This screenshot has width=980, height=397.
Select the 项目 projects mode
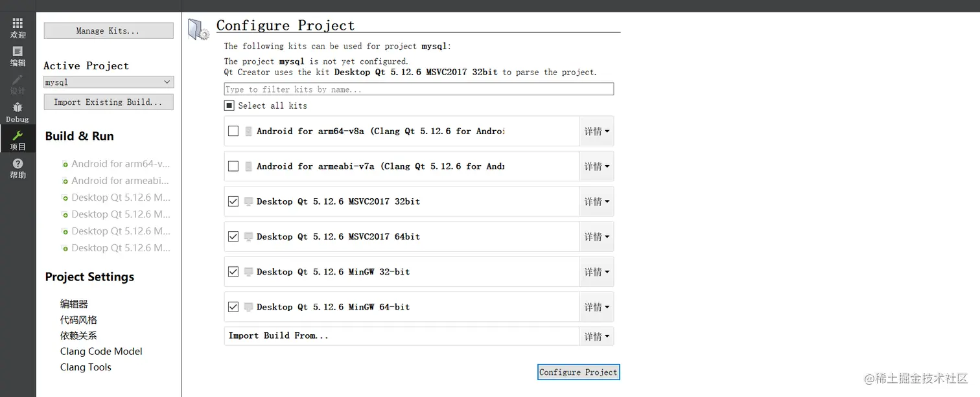[x=17, y=140]
